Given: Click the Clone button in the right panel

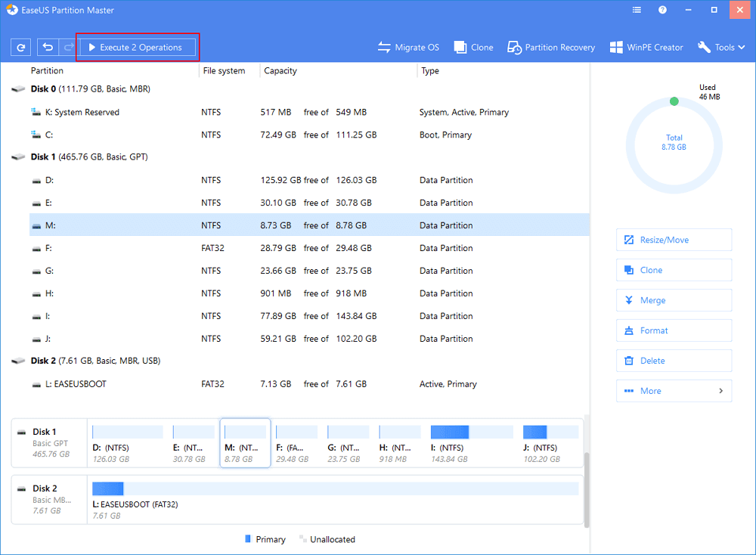Looking at the screenshot, I should (x=674, y=270).
